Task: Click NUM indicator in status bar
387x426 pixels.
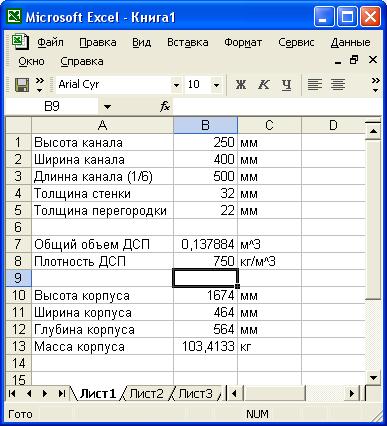Action: pyautogui.click(x=257, y=414)
